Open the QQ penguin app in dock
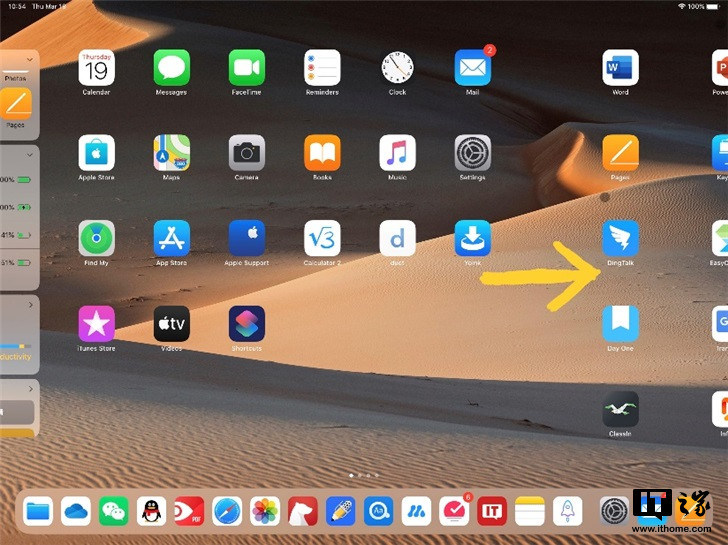The width and height of the screenshot is (728, 545). coord(151,511)
